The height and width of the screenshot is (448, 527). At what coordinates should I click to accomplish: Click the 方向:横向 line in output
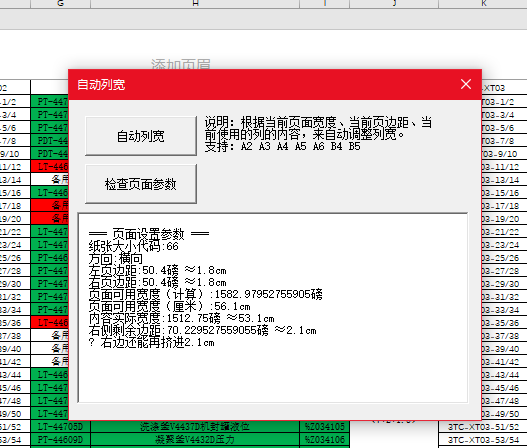click(116, 258)
